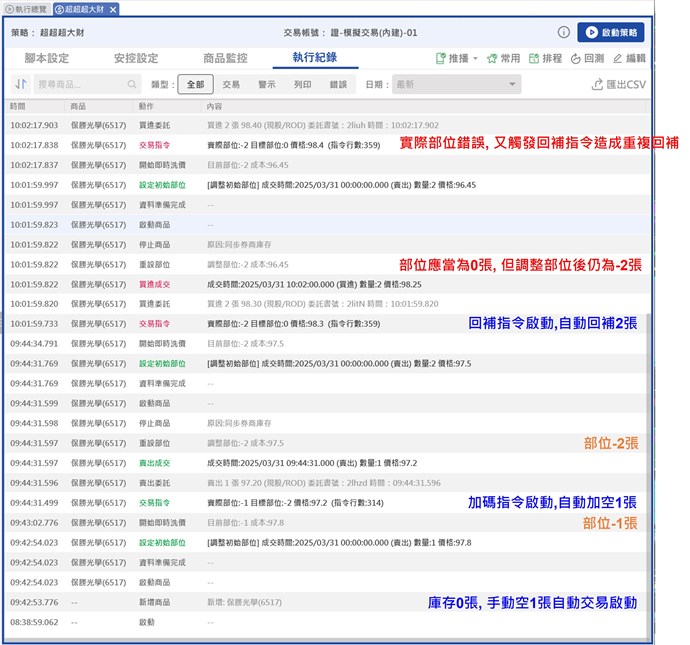Screen dimensions: 690x645
Task: Go to the 商品監控 tab
Action: (226, 58)
